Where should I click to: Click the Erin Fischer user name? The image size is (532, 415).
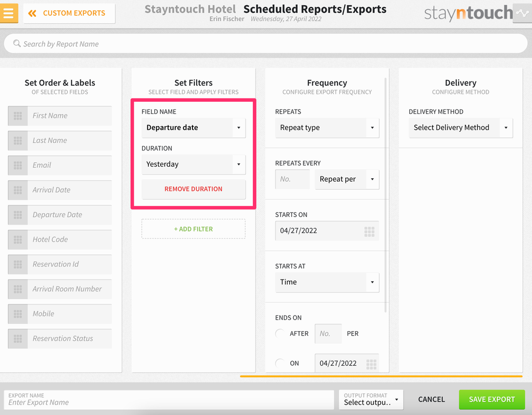[227, 19]
